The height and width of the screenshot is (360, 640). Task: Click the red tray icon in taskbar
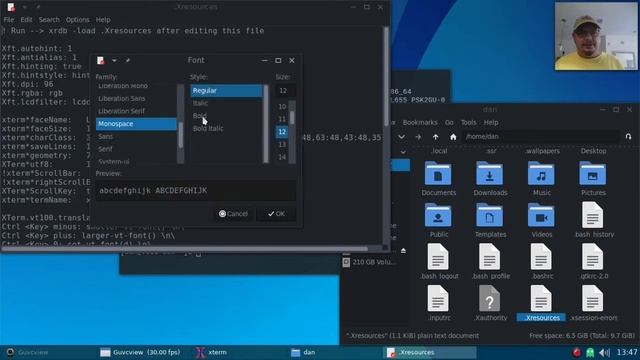[x=576, y=352]
